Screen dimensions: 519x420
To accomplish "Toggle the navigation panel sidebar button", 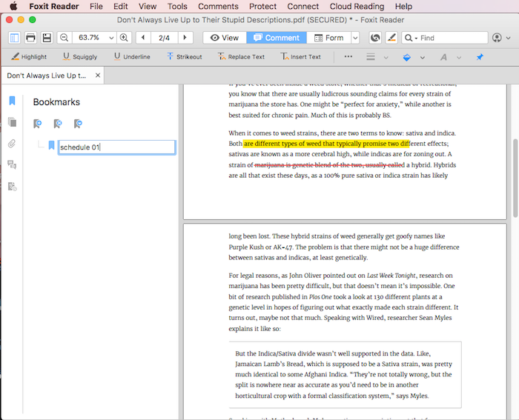I will point(14,37).
